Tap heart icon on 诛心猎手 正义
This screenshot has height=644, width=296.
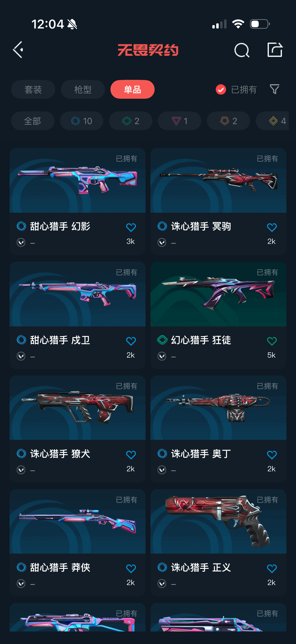pos(272,569)
